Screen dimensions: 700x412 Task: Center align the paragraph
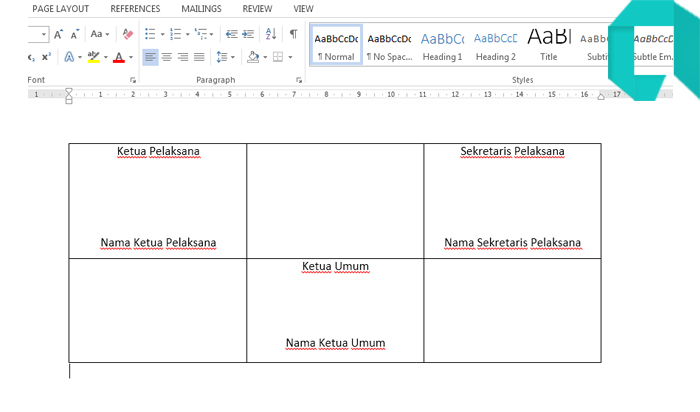(x=167, y=57)
